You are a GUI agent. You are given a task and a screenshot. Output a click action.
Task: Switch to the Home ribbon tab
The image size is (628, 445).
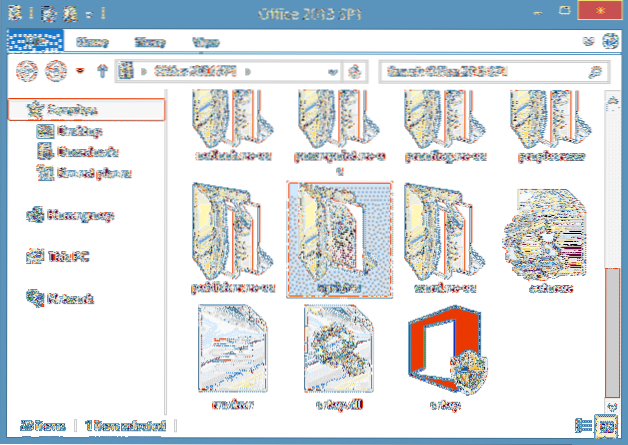[92, 42]
